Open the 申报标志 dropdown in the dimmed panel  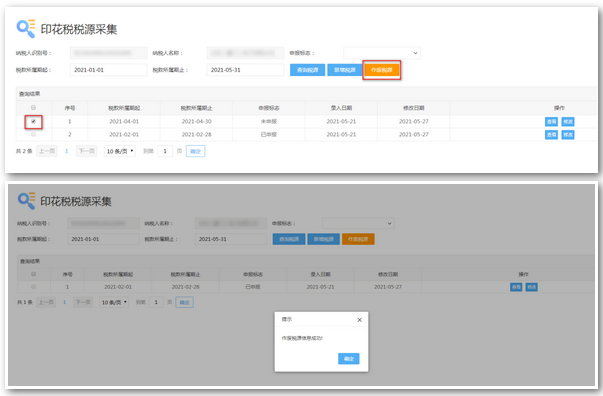(358, 223)
